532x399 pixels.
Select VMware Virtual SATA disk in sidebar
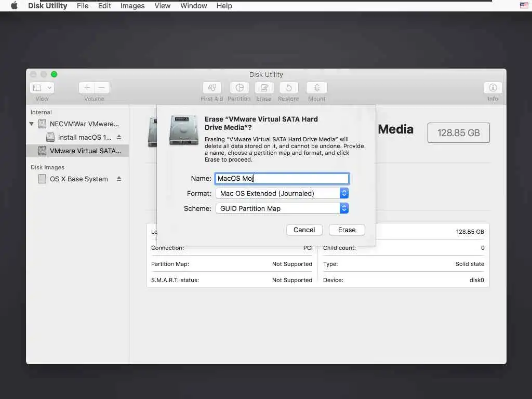tap(77, 151)
